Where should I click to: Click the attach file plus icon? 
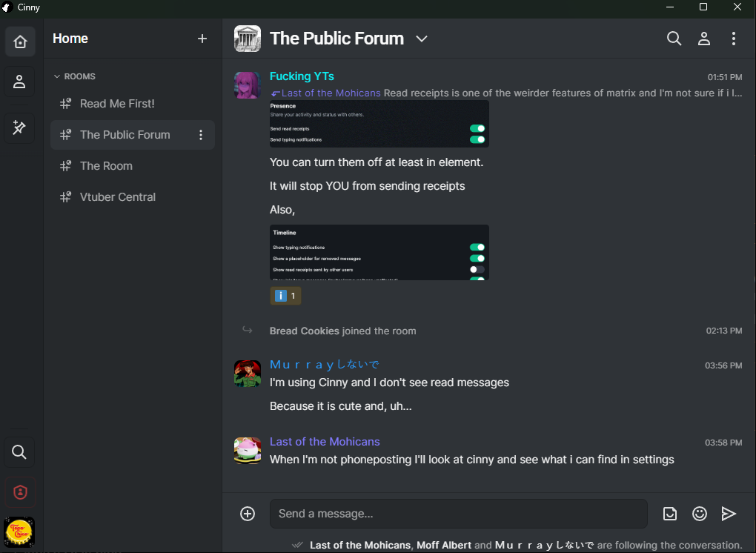(x=248, y=514)
